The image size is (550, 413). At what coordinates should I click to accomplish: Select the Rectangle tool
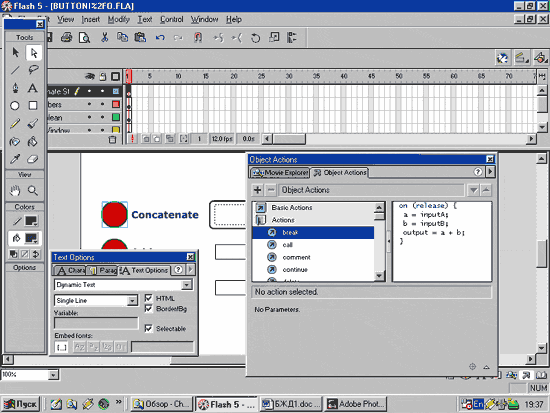coord(33,106)
